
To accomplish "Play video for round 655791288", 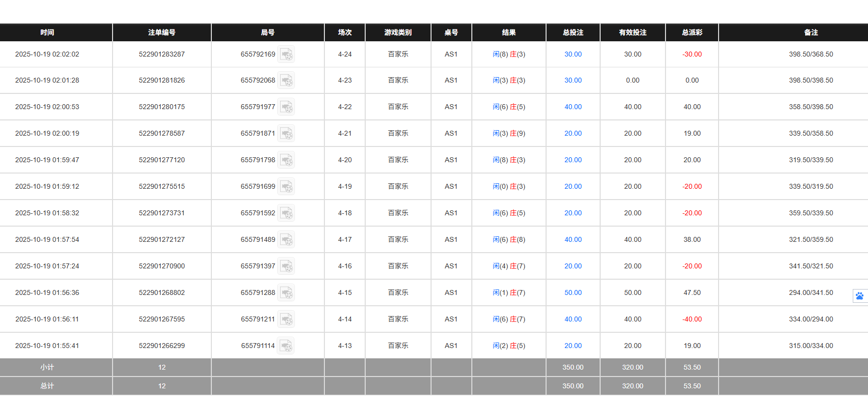I will click(287, 292).
